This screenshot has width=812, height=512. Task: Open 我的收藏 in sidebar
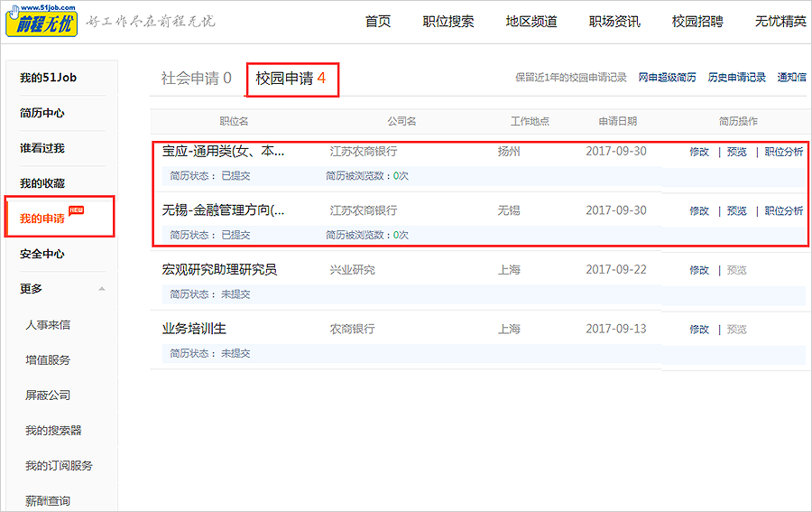click(42, 183)
